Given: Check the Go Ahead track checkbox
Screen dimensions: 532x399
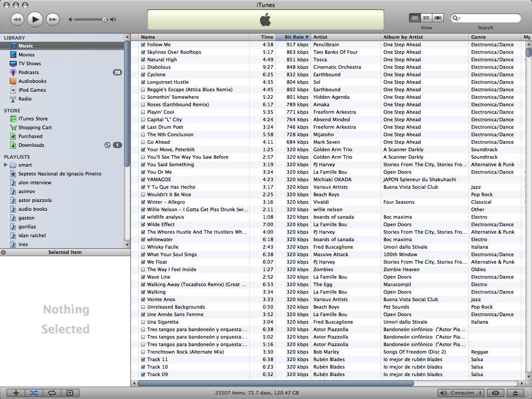Looking at the screenshot, I should [143, 142].
